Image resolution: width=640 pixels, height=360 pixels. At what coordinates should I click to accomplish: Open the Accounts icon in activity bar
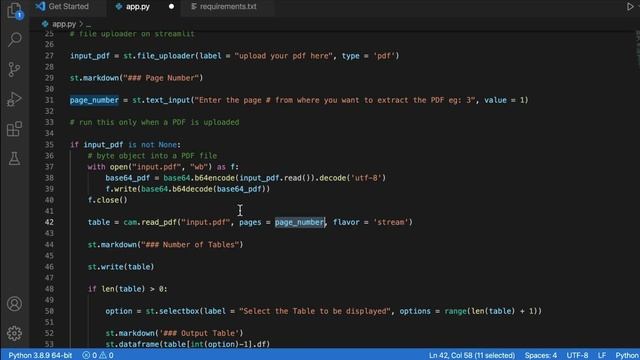coord(14,304)
